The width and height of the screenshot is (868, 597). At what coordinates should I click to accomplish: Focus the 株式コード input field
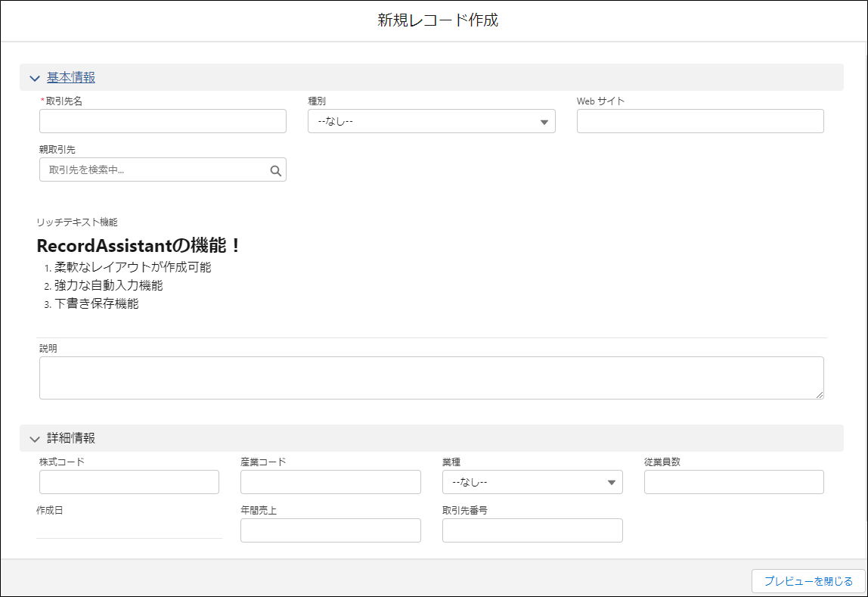[x=129, y=482]
